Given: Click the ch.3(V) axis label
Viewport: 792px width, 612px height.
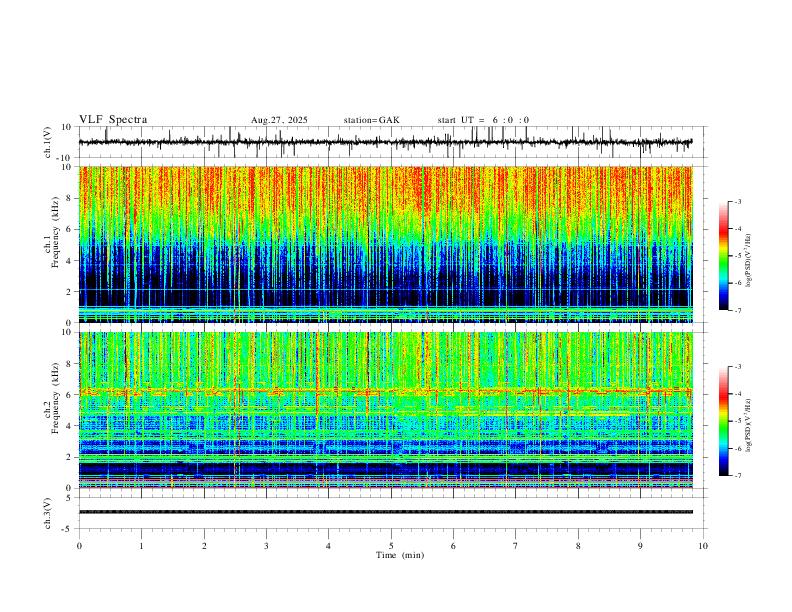Looking at the screenshot, I should [x=48, y=513].
